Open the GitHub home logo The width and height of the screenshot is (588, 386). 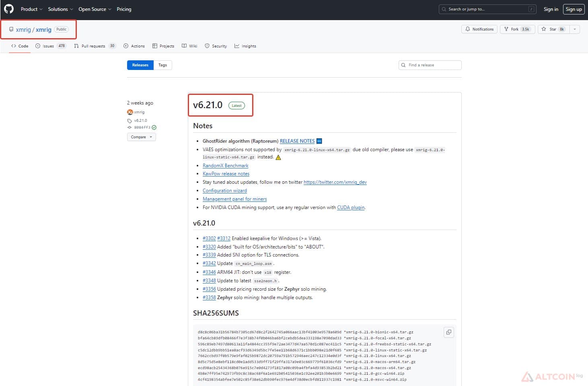point(9,9)
